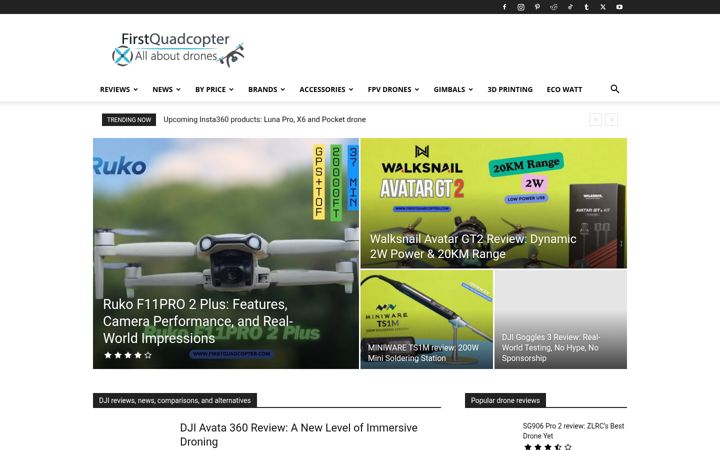Open MINIWARE TS1M review article

(x=423, y=353)
